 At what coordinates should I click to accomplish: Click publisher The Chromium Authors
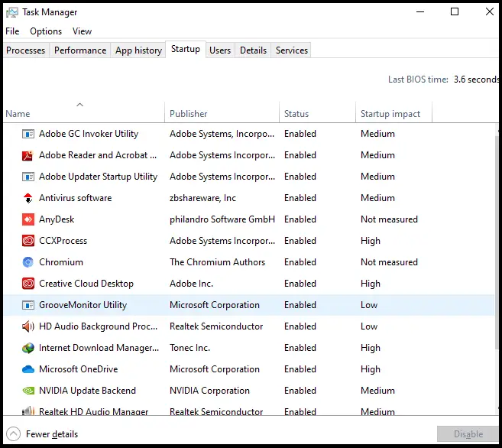point(218,262)
